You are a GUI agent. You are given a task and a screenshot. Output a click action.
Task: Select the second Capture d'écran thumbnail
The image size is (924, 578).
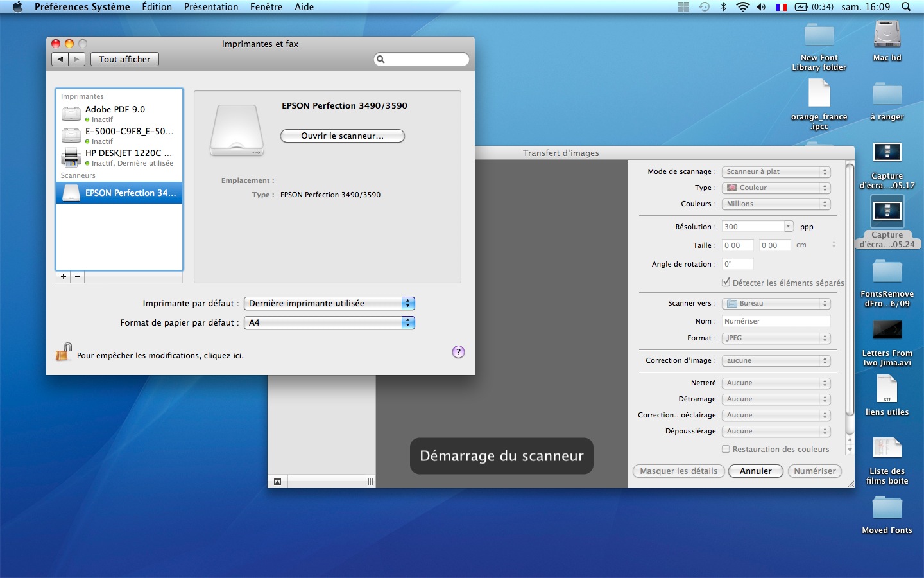coord(887,211)
